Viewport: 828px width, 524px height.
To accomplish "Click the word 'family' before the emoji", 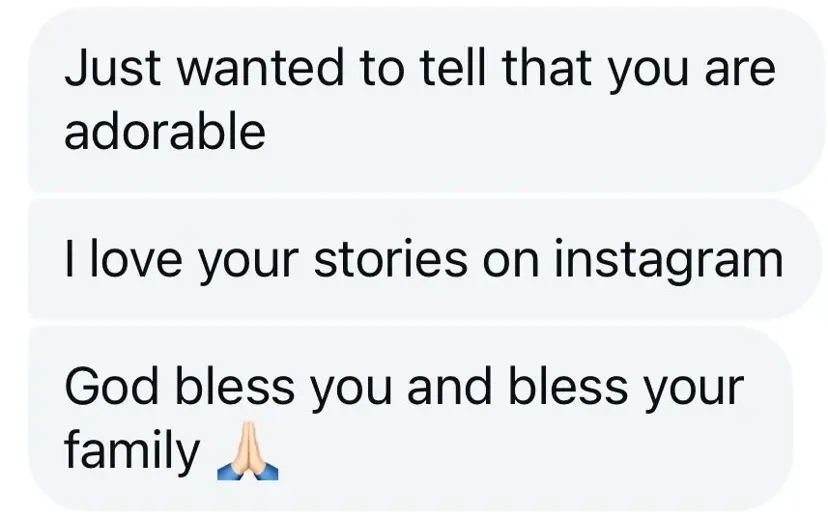I will tap(132, 453).
